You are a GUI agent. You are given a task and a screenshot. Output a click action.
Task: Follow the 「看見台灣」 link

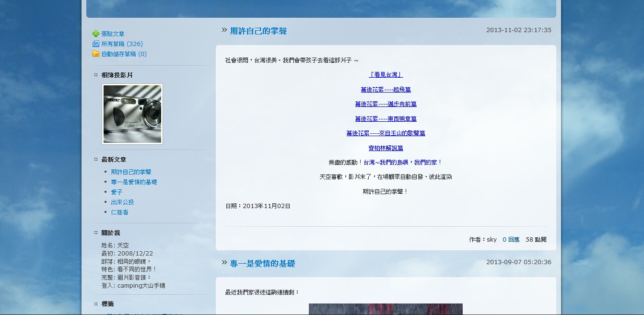386,75
